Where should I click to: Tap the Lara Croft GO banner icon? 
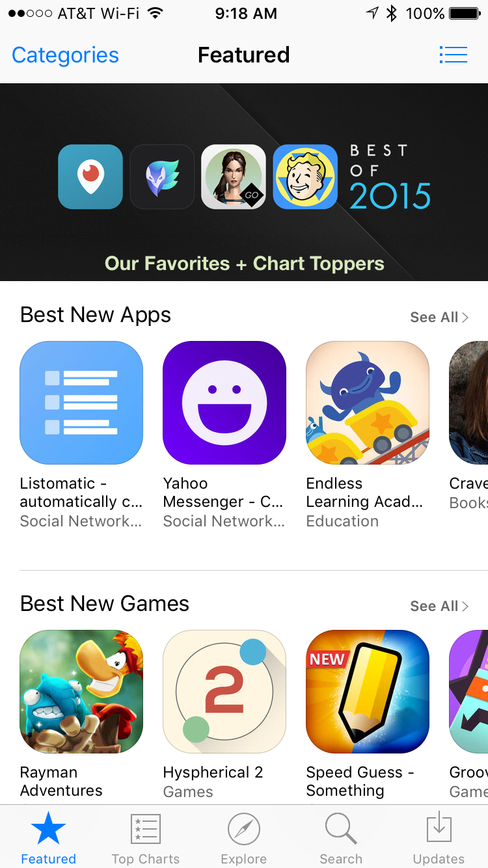tap(234, 177)
